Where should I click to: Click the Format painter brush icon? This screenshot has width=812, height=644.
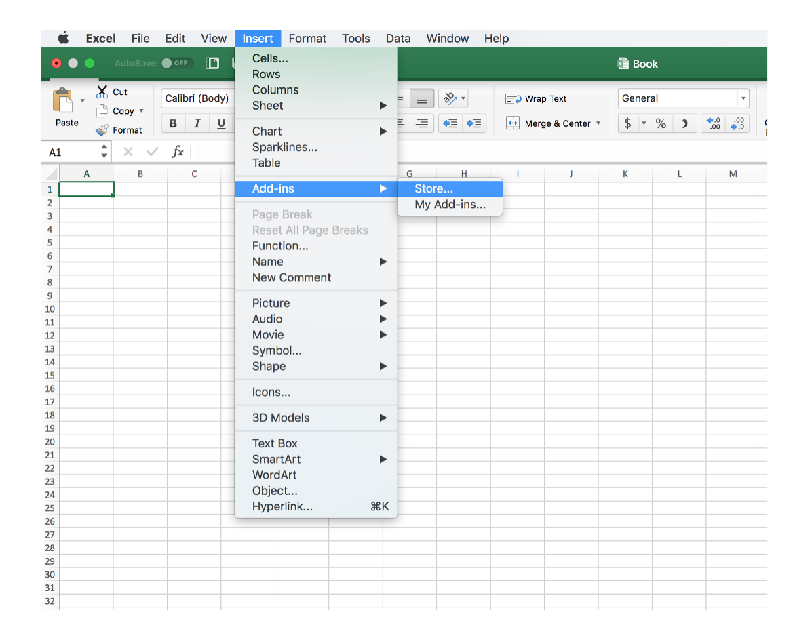point(102,130)
